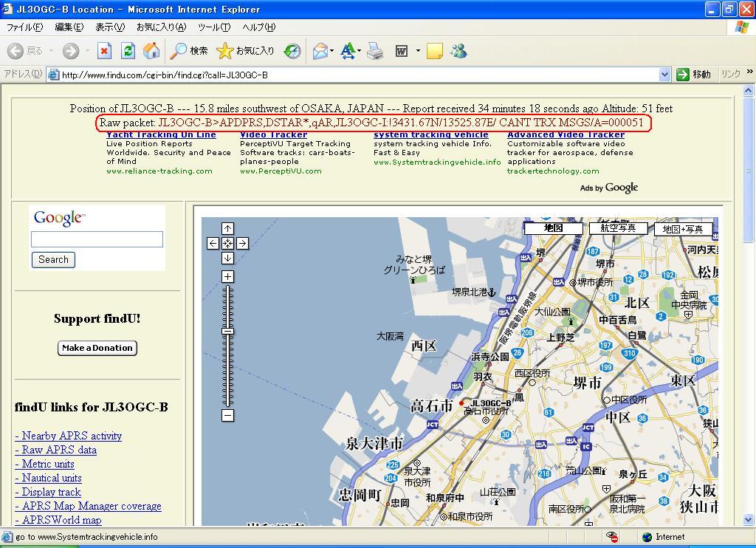This screenshot has width=756, height=548.
Task: Zoom out with map minus button
Action: 227,415
